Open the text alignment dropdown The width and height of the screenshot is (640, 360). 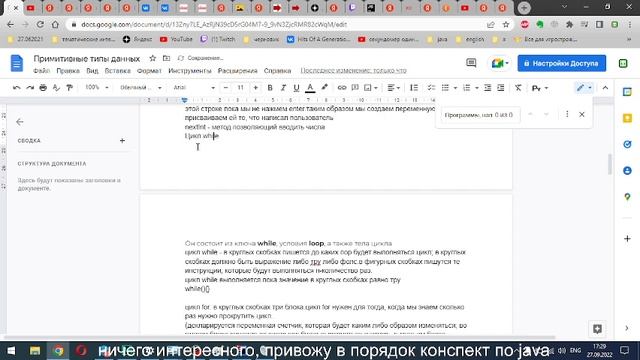[x=393, y=88]
